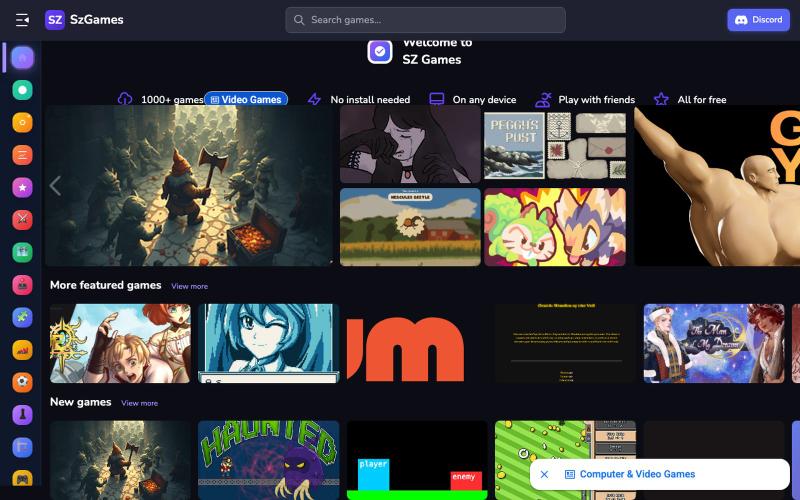800x500 pixels.
Task: Open View more next to More featured games
Action: pyautogui.click(x=189, y=286)
